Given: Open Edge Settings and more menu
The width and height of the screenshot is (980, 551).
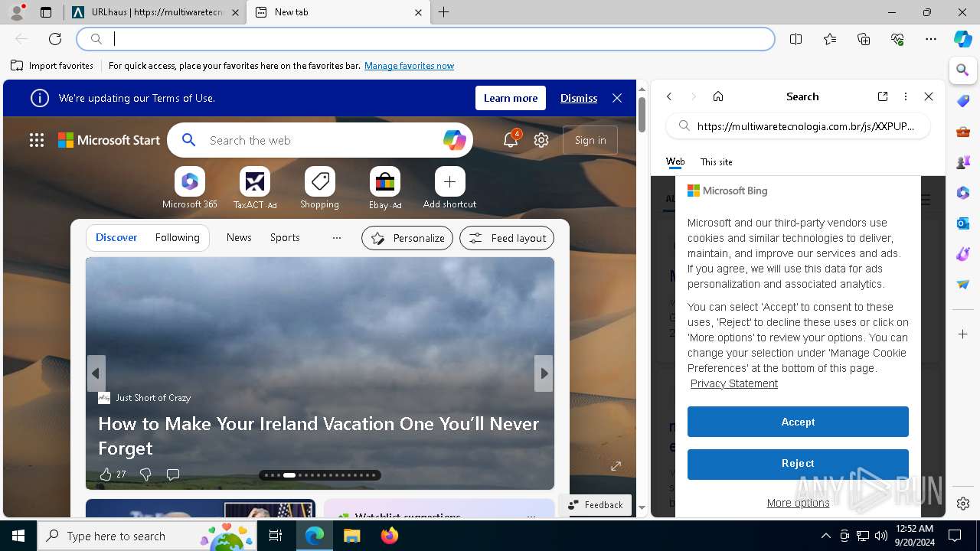Looking at the screenshot, I should [x=931, y=39].
